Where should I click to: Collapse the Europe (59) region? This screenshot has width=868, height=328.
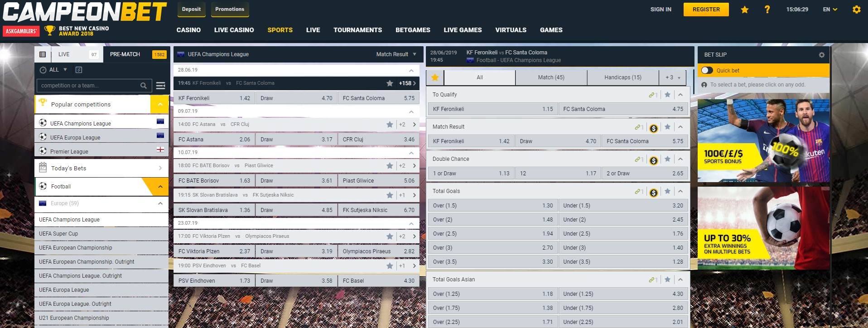click(x=160, y=203)
